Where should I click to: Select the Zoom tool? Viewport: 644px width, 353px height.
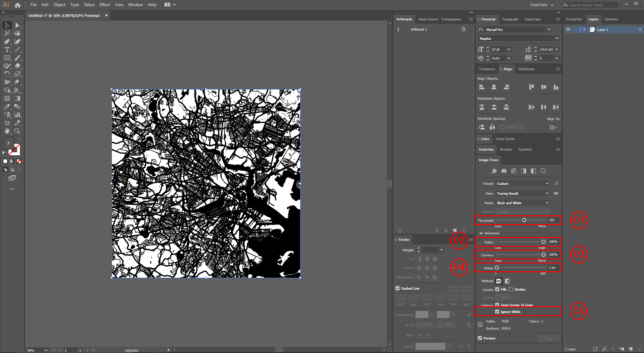coord(17,131)
